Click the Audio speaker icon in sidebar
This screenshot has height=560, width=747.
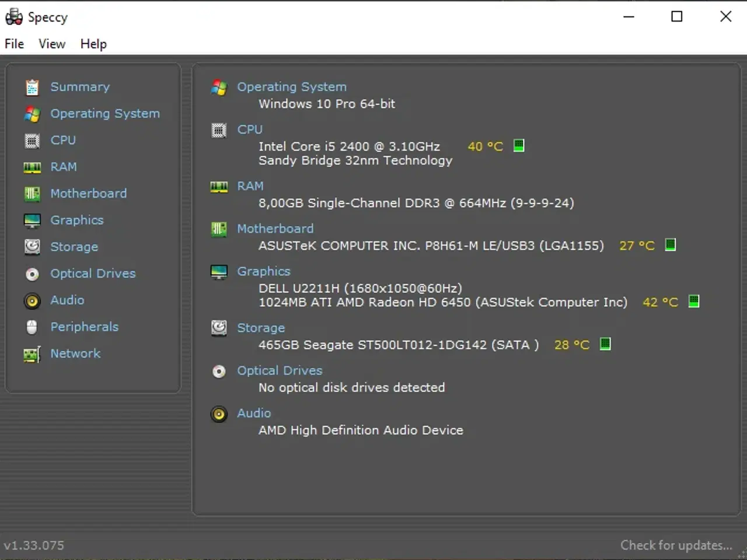click(x=32, y=300)
